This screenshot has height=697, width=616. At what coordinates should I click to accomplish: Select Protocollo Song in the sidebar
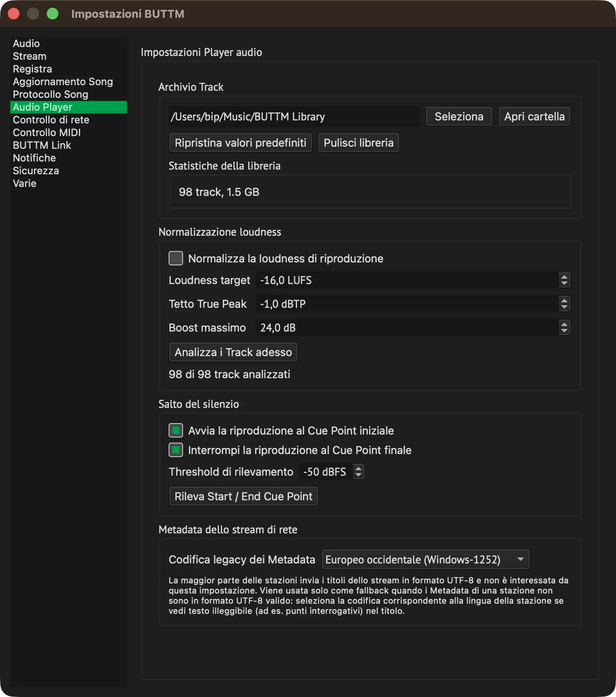coord(68,95)
